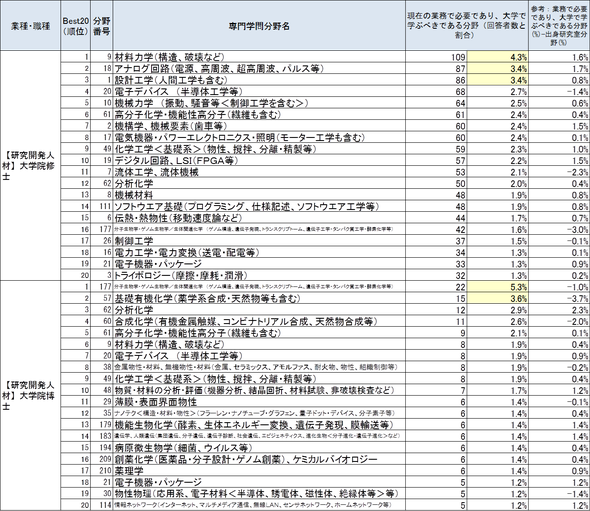
Task: Click the 設計工学（人間工学も含む） cell
Action: (x=259, y=80)
